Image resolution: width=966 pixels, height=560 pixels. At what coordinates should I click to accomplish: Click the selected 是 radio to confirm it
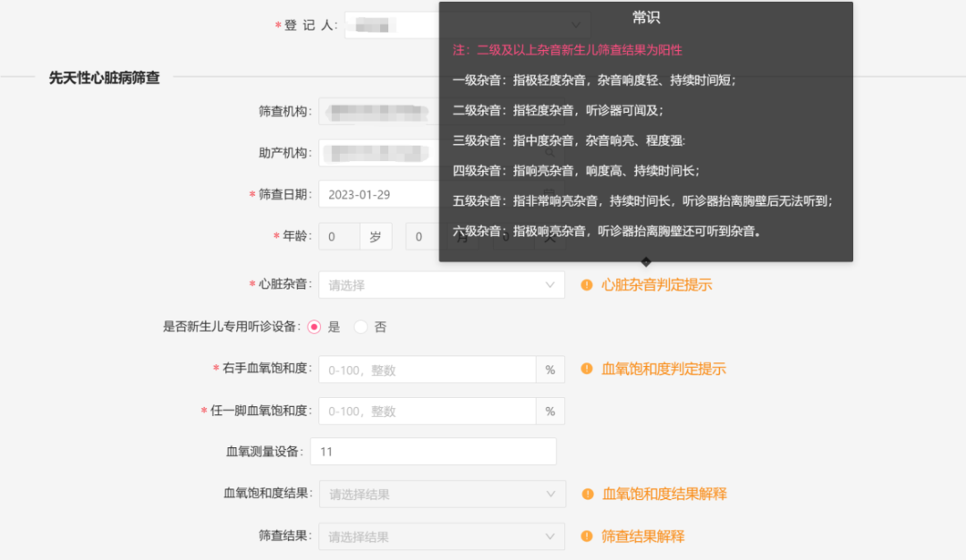tap(314, 327)
